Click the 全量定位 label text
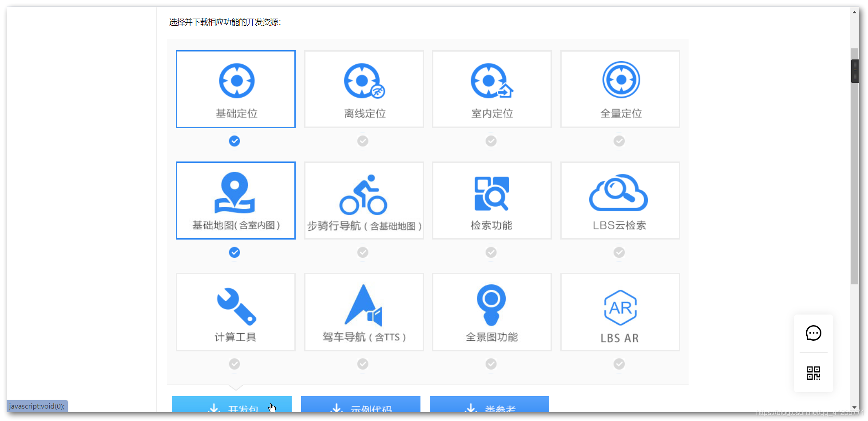868x421 pixels. [x=621, y=114]
